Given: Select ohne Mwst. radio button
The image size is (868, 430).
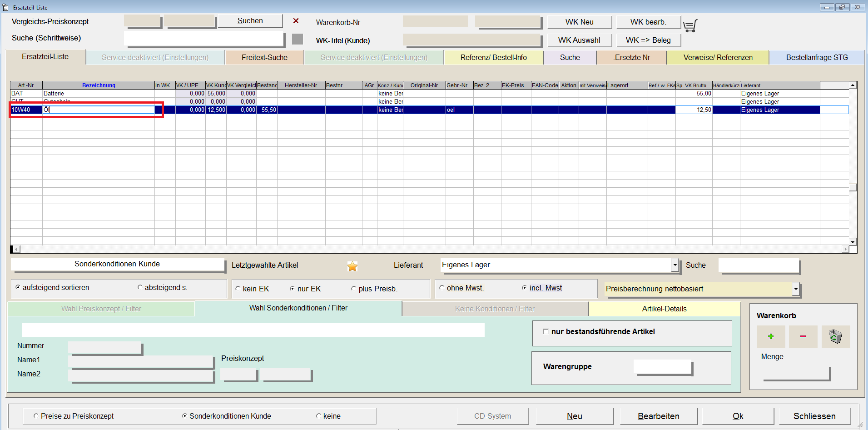Looking at the screenshot, I should click(441, 288).
